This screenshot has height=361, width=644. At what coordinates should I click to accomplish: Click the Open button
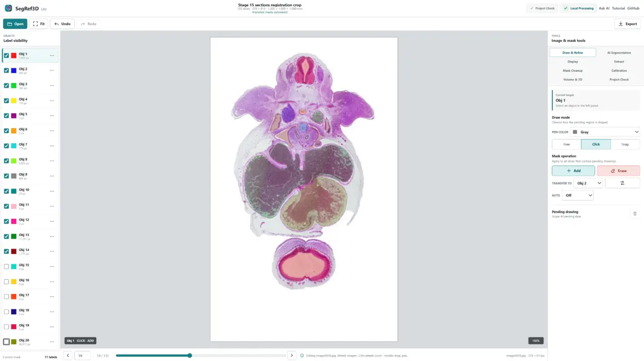pos(15,24)
